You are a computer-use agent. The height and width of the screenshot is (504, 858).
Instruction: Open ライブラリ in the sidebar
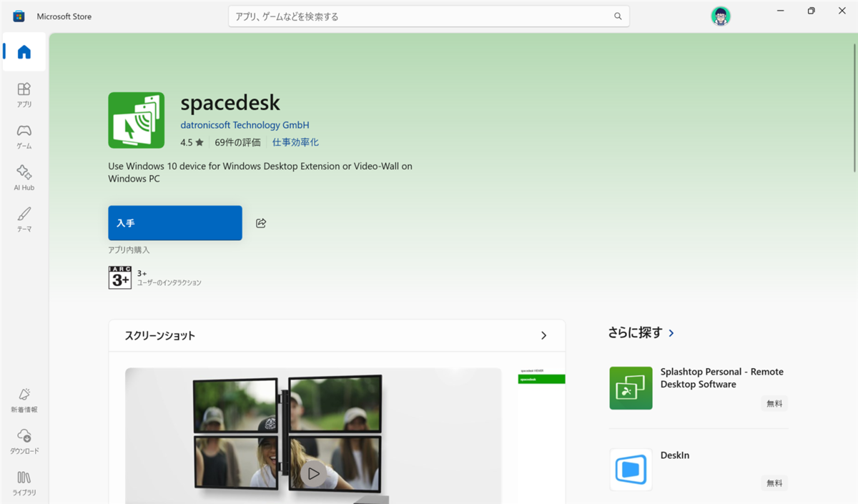point(24,483)
